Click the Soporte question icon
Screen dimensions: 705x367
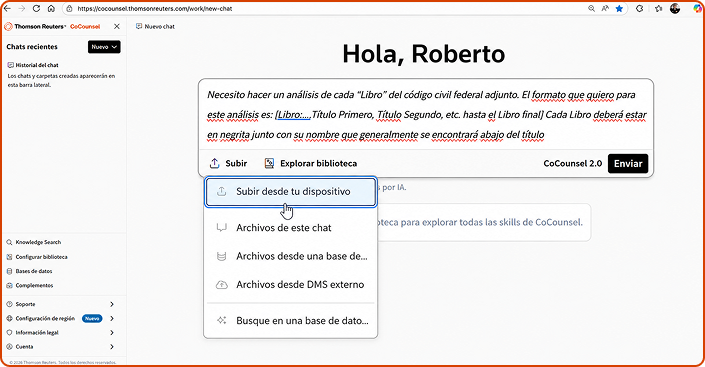(x=9, y=304)
